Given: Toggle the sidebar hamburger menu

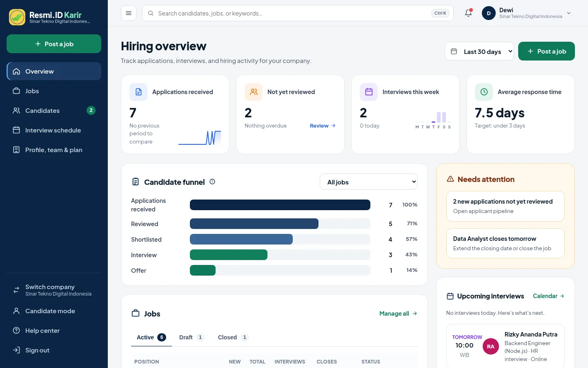Looking at the screenshot, I should tap(129, 13).
